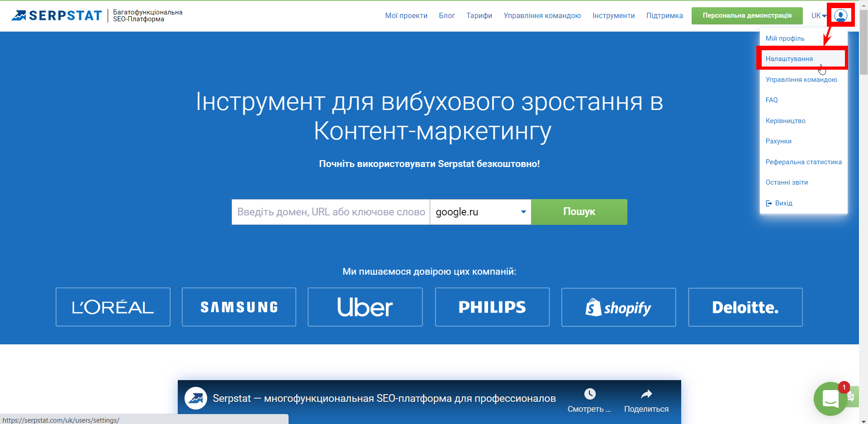
Task: Click the Пошук search button
Action: pyautogui.click(x=579, y=212)
